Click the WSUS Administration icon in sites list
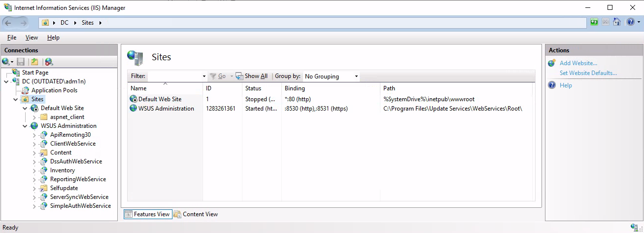 coord(134,109)
